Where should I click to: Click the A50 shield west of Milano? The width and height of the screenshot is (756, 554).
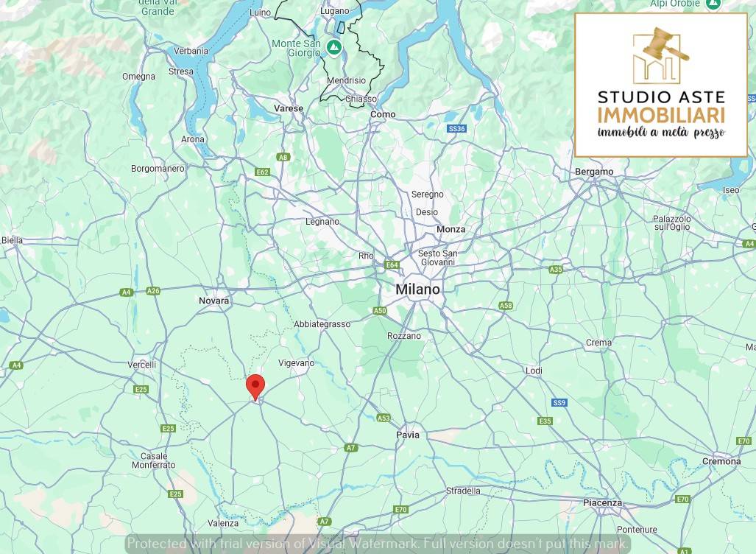tap(379, 311)
